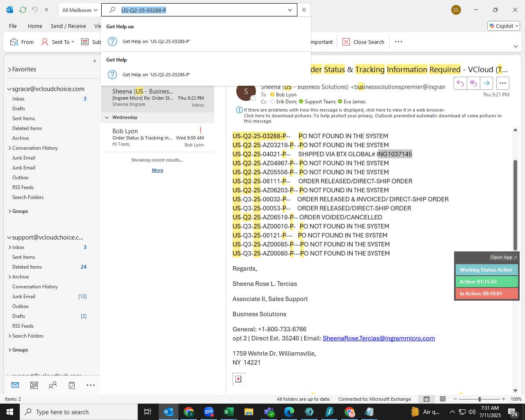This screenshot has width=525, height=420.
Task: Open the Sent To filter dropdown
Action: 58,42
